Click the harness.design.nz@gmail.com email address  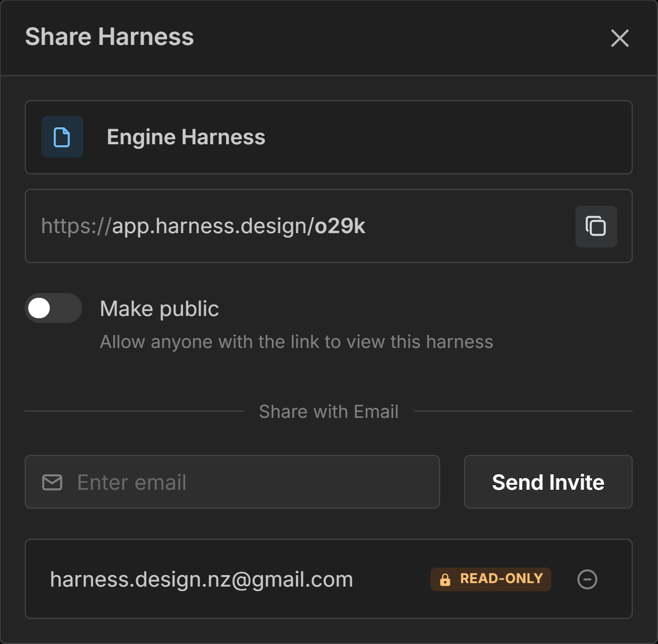[202, 579]
